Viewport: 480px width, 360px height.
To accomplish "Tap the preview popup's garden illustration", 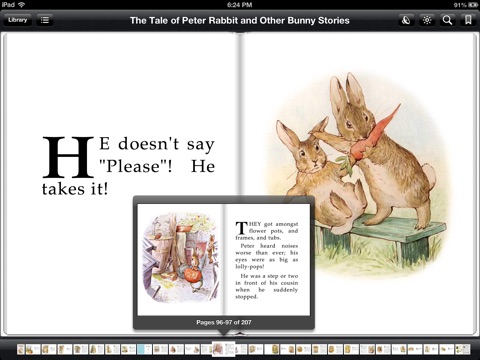I will pyautogui.click(x=181, y=258).
